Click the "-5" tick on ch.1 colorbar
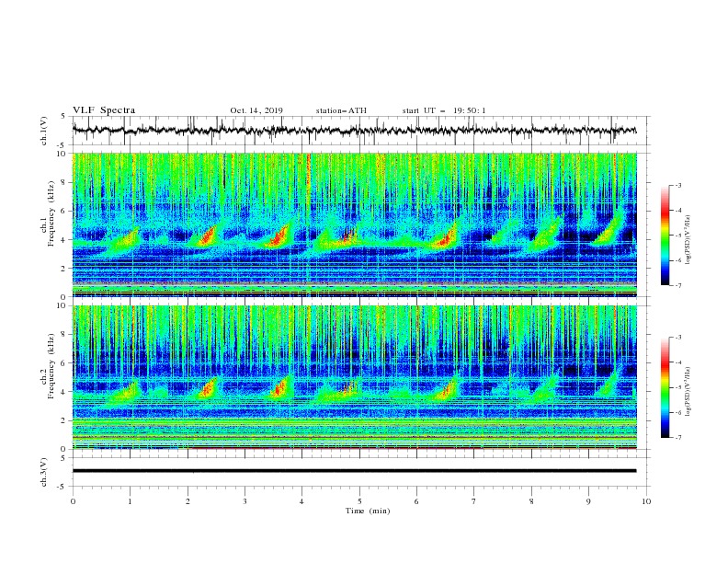 tap(678, 236)
